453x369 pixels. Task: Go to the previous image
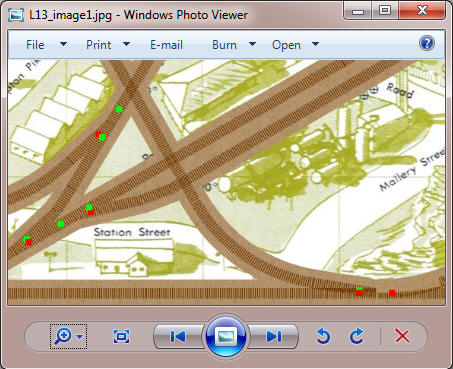pyautogui.click(x=177, y=336)
